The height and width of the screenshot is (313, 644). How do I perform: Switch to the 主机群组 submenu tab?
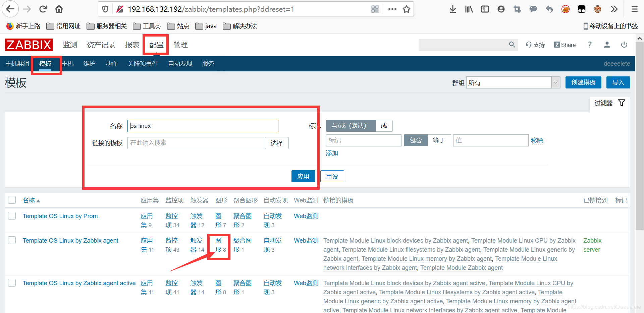(x=17, y=64)
